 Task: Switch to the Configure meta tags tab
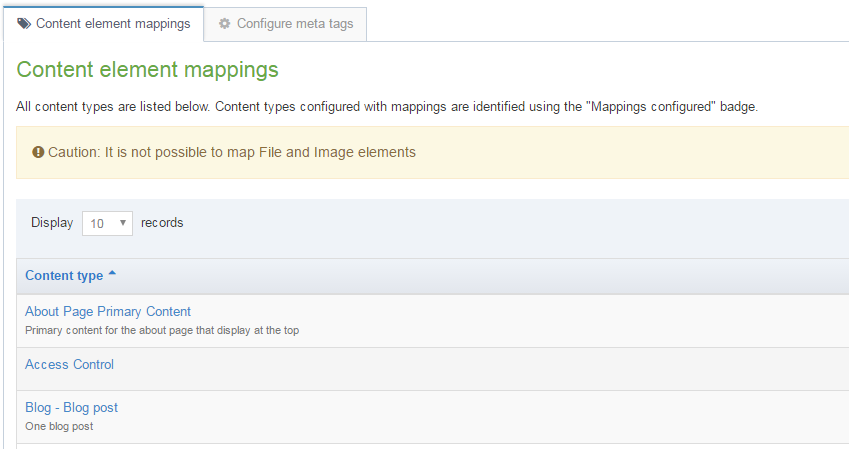[286, 24]
